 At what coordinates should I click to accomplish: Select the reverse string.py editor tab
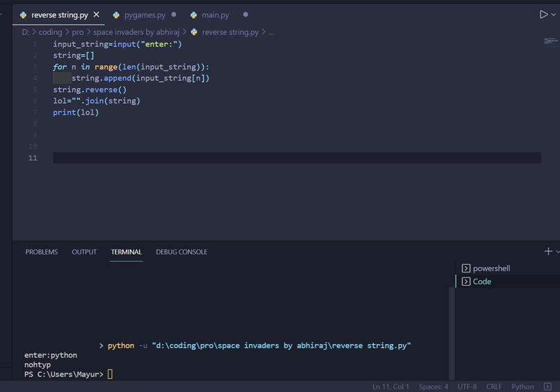point(59,15)
